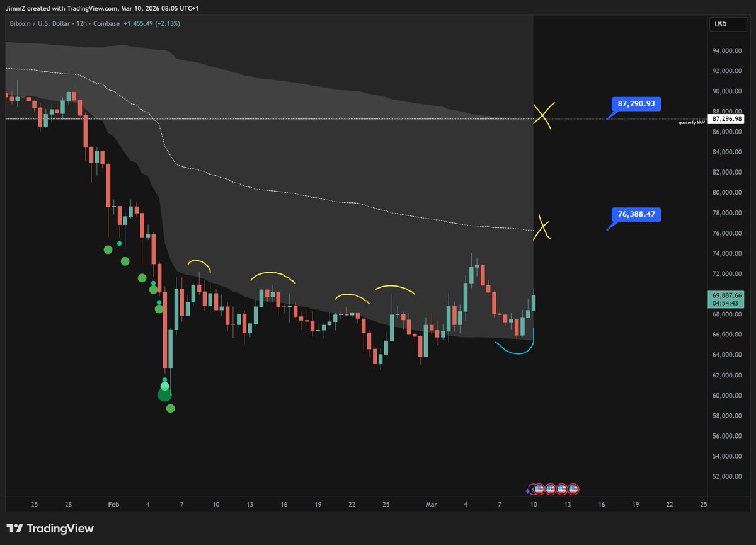756x545 pixels.
Task: Click the leftmost US flag economic event icon
Action: pyautogui.click(x=539, y=489)
